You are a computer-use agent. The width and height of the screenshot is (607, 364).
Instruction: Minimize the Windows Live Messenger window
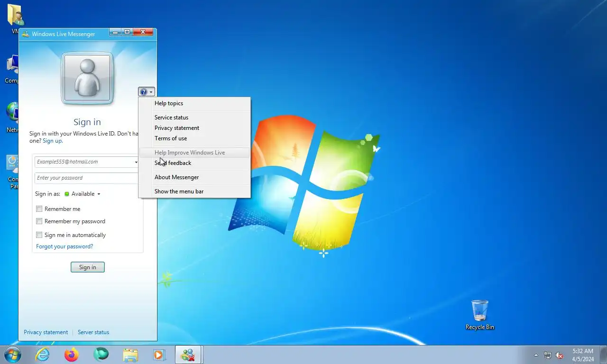click(x=115, y=32)
